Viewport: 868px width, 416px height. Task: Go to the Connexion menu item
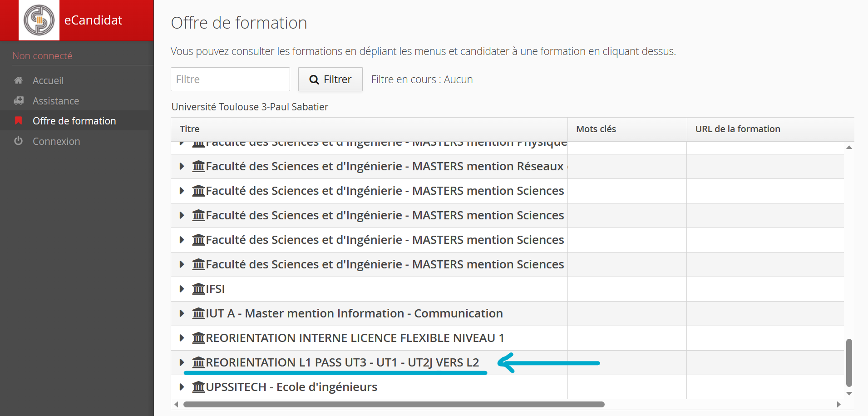coord(56,141)
